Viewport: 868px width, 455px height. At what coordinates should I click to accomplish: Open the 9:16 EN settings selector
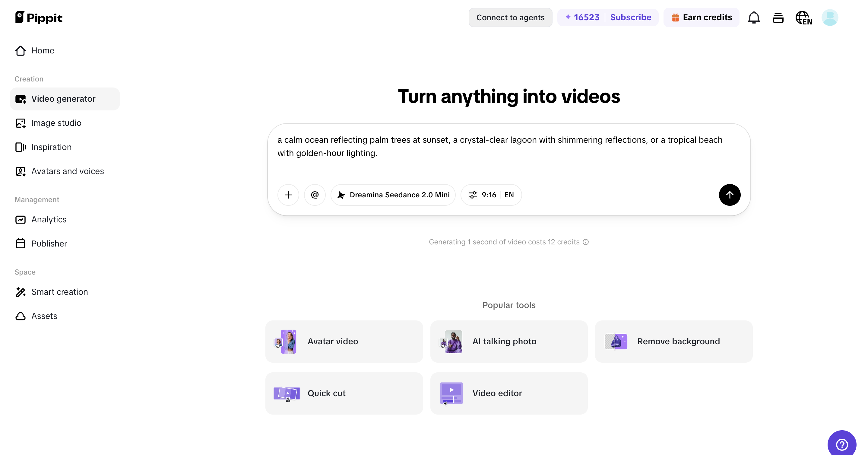[491, 195]
